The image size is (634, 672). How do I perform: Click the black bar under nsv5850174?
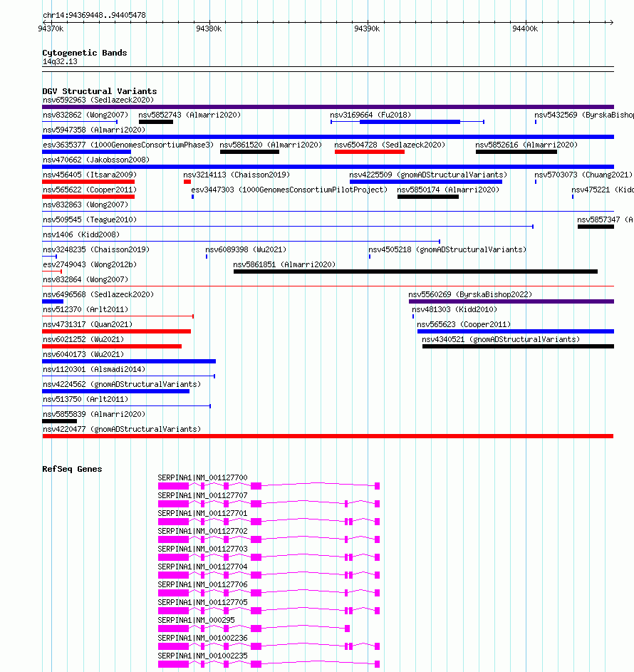(428, 197)
